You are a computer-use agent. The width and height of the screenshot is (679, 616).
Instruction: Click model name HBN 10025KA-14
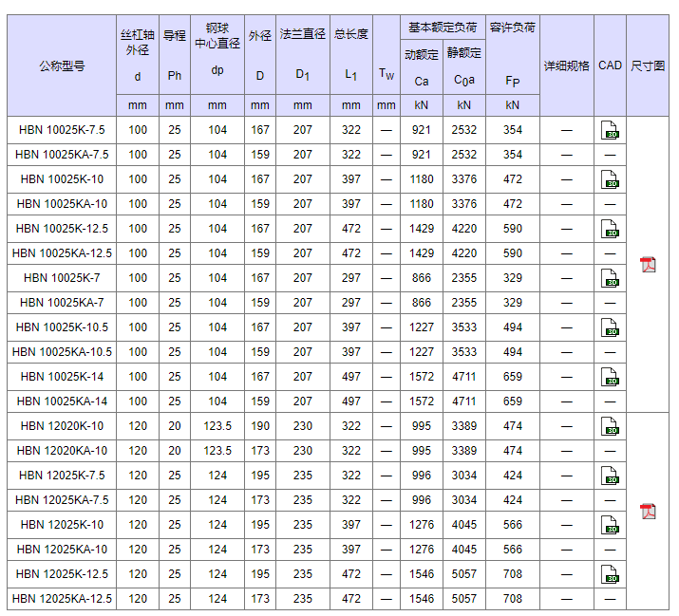tap(62, 401)
